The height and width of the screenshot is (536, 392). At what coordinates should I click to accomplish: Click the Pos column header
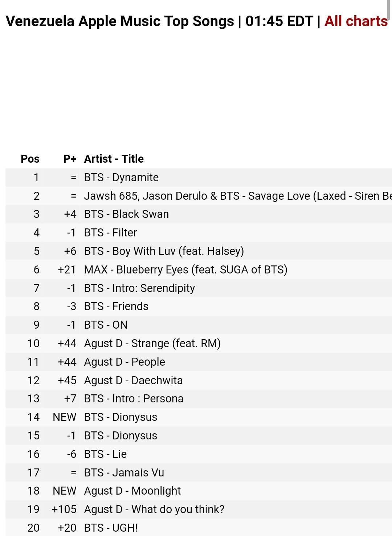[30, 159]
